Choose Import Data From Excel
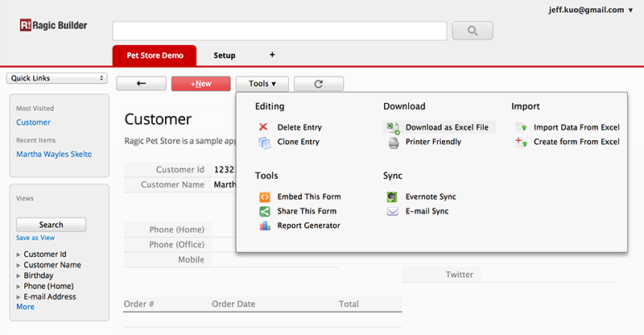The width and height of the screenshot is (644, 335). tap(576, 127)
